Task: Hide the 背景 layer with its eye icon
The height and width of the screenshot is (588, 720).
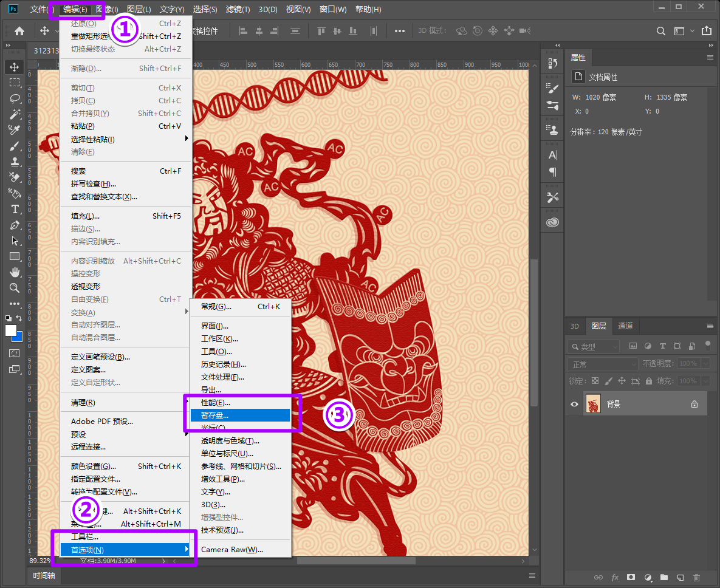Action: (x=574, y=405)
